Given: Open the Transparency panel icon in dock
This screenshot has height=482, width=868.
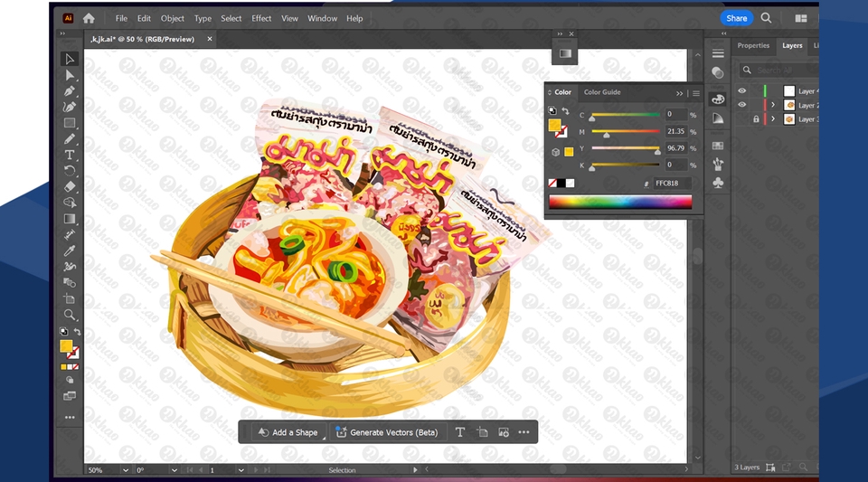Looking at the screenshot, I should click(718, 72).
